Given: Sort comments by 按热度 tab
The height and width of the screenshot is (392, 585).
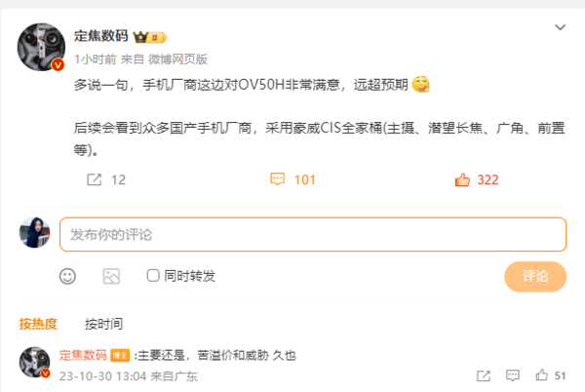Looking at the screenshot, I should pos(38,324).
